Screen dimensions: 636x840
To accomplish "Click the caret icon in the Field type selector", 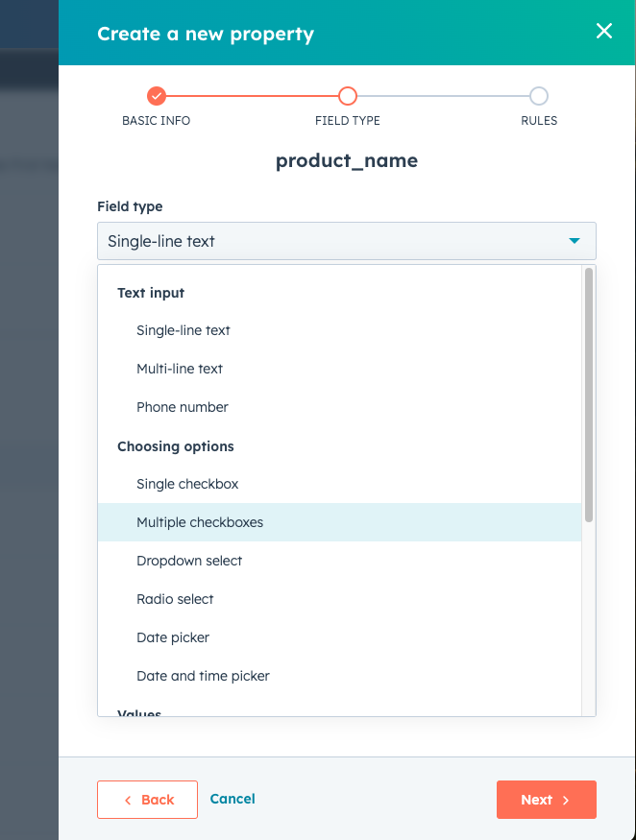I will pos(575,240).
